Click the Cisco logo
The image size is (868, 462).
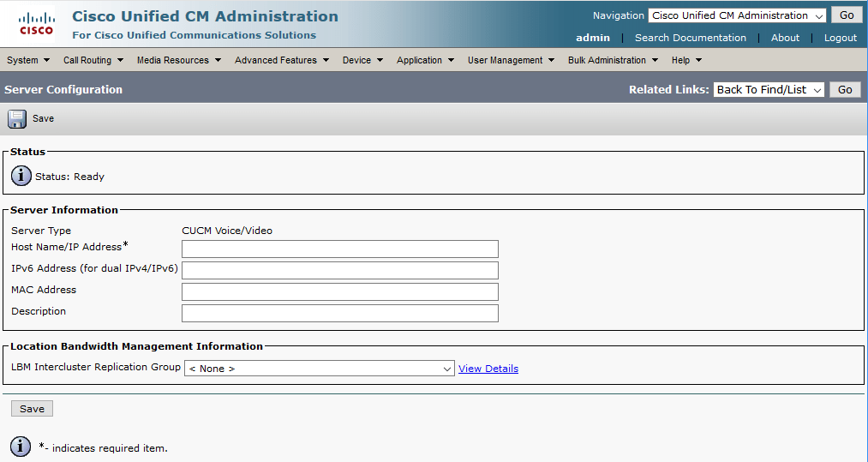tap(37, 23)
